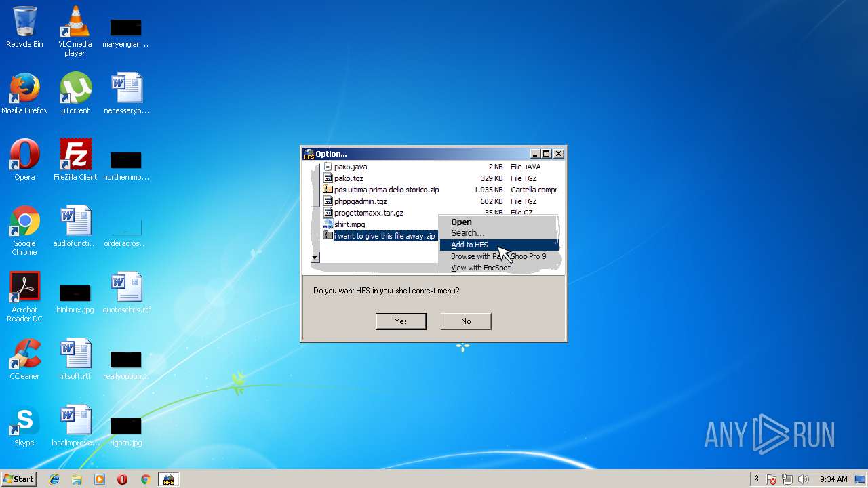Open the Start menu

pos(18,479)
